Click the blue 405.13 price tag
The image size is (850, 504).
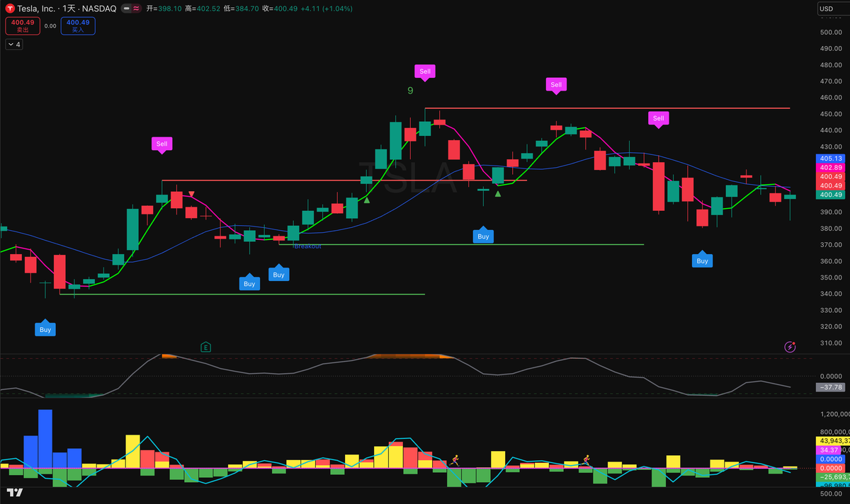830,159
